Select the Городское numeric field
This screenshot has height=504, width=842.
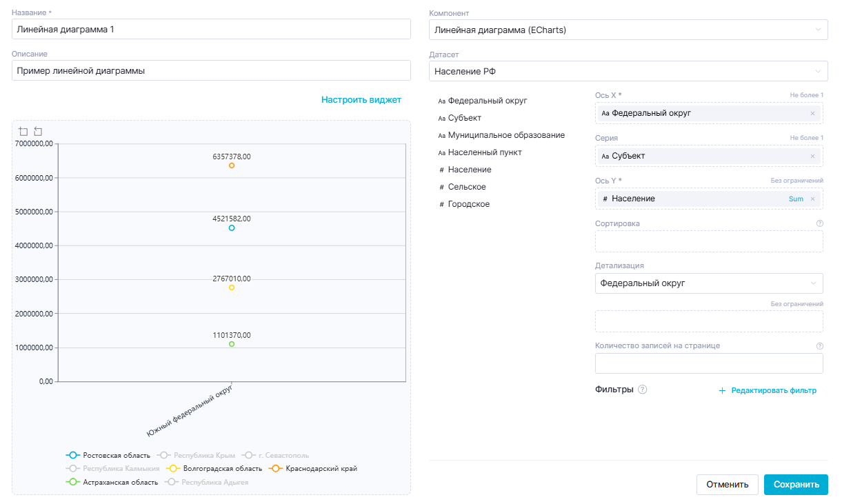pyautogui.click(x=468, y=204)
